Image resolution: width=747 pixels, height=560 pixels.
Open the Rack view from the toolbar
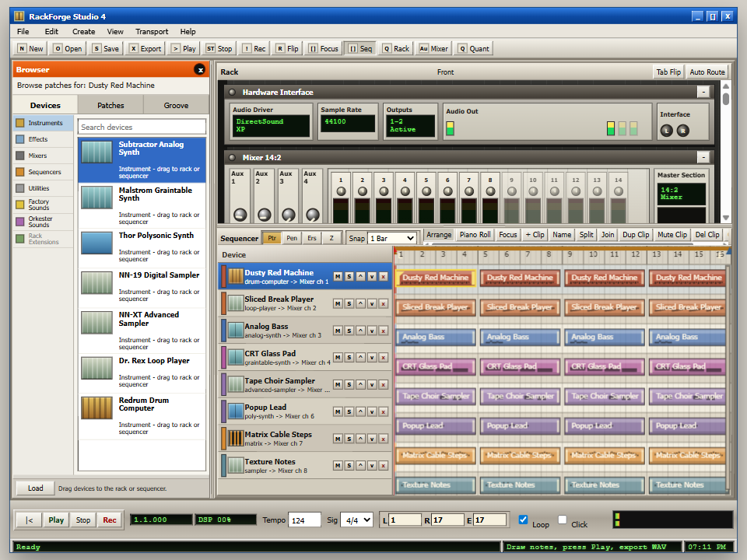pos(396,48)
